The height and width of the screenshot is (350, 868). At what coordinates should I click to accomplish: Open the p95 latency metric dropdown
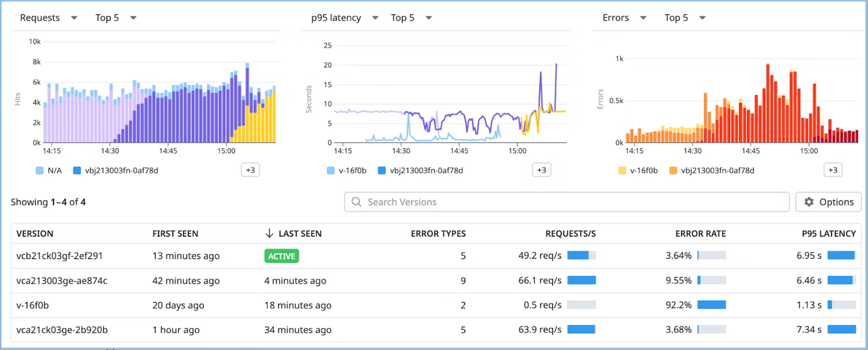click(x=344, y=18)
